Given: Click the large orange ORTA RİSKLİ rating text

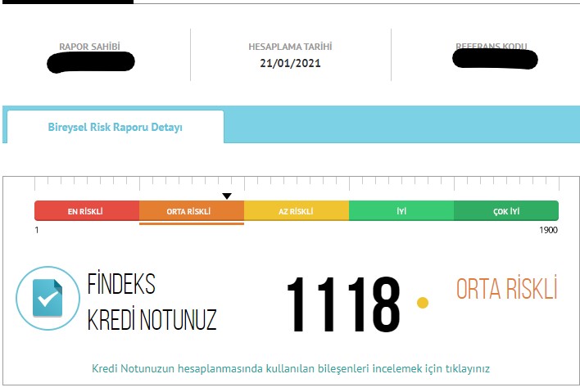Looking at the screenshot, I should coord(506,289).
